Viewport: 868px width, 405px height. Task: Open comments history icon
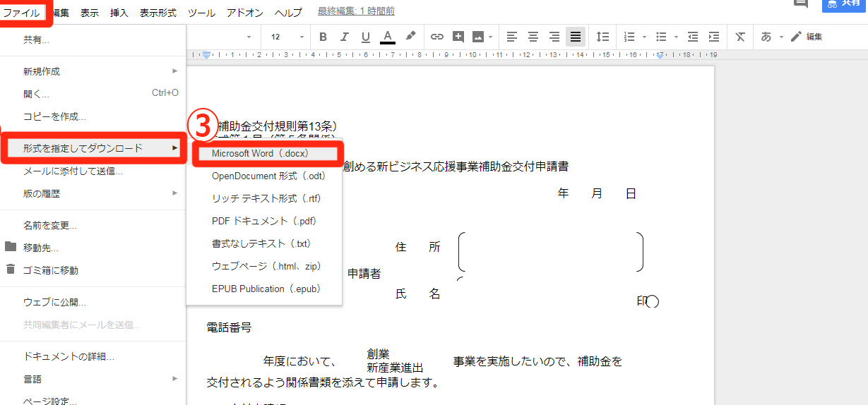coord(801,4)
